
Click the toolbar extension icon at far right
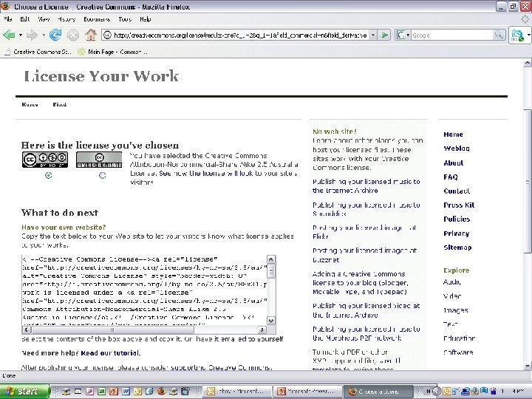click(x=517, y=35)
